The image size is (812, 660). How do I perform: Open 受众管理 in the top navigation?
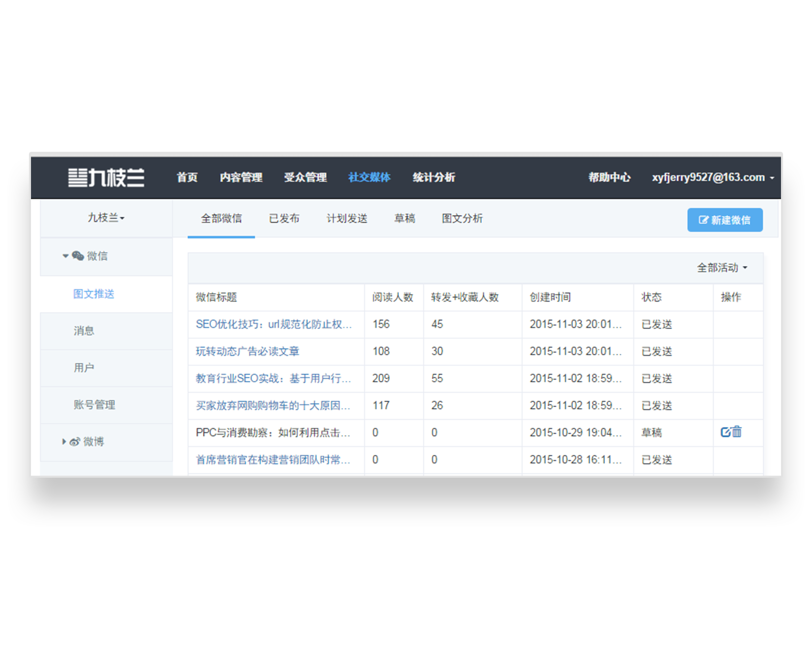click(305, 177)
